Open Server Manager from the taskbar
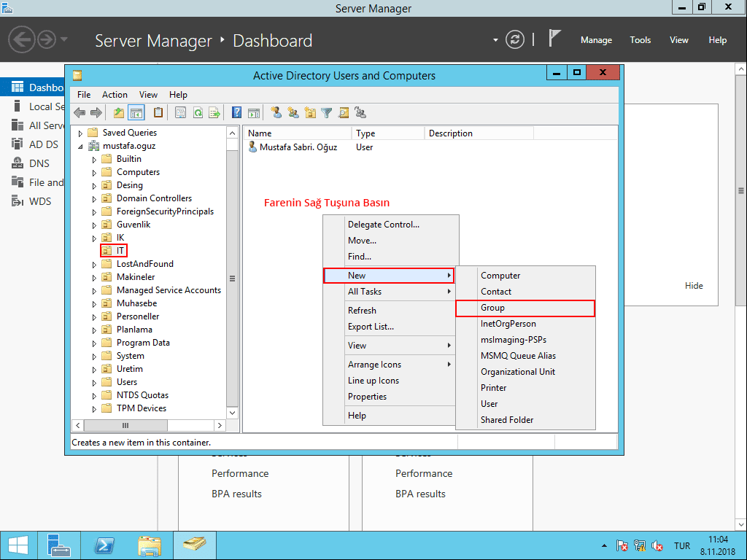Screen dimensions: 747x560 (x=59, y=545)
